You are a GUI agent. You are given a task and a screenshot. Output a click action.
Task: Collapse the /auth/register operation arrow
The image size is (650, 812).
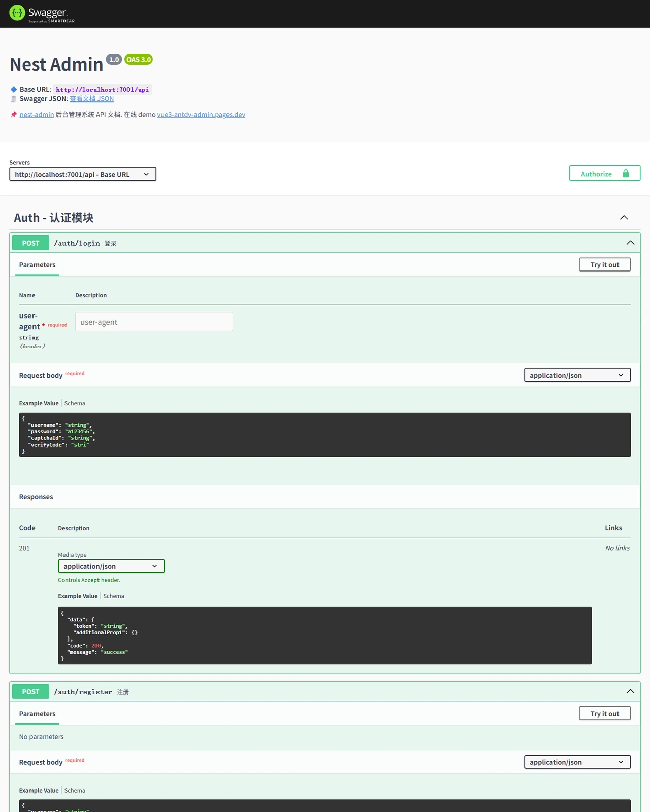[x=630, y=691]
